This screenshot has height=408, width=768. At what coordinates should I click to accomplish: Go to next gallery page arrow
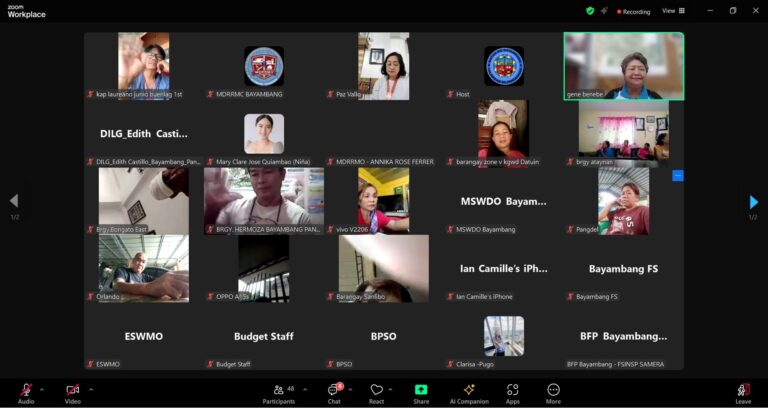pos(753,202)
